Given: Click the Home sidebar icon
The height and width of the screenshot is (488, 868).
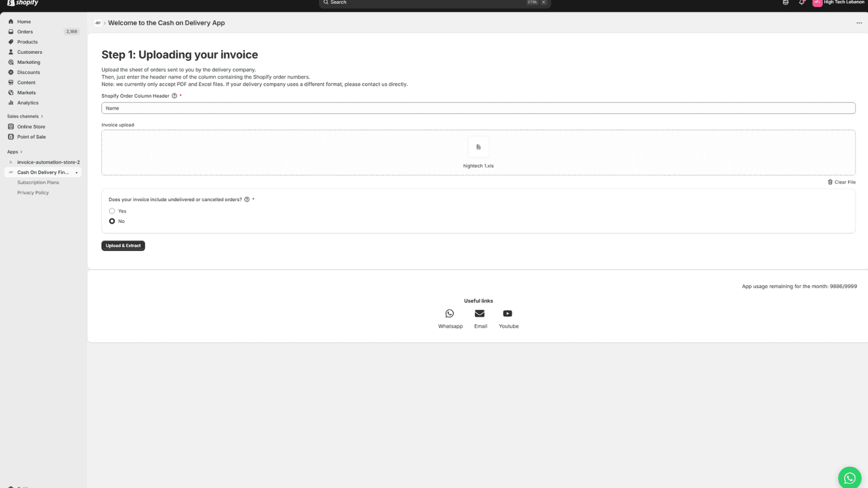Looking at the screenshot, I should tap(11, 22).
